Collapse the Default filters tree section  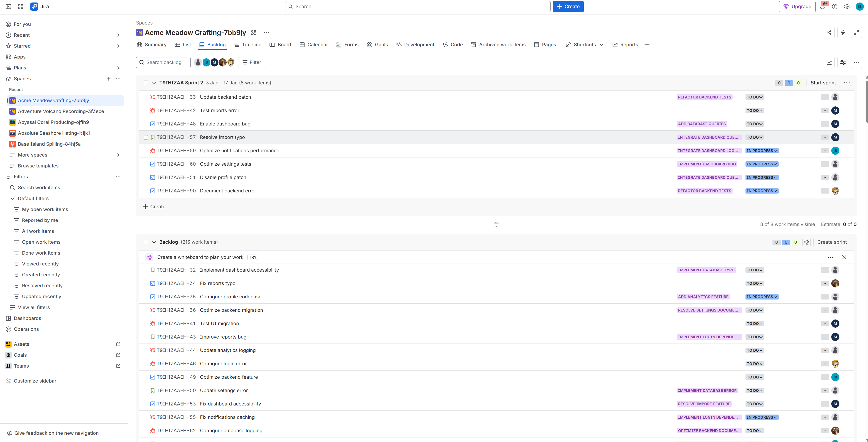(x=12, y=199)
